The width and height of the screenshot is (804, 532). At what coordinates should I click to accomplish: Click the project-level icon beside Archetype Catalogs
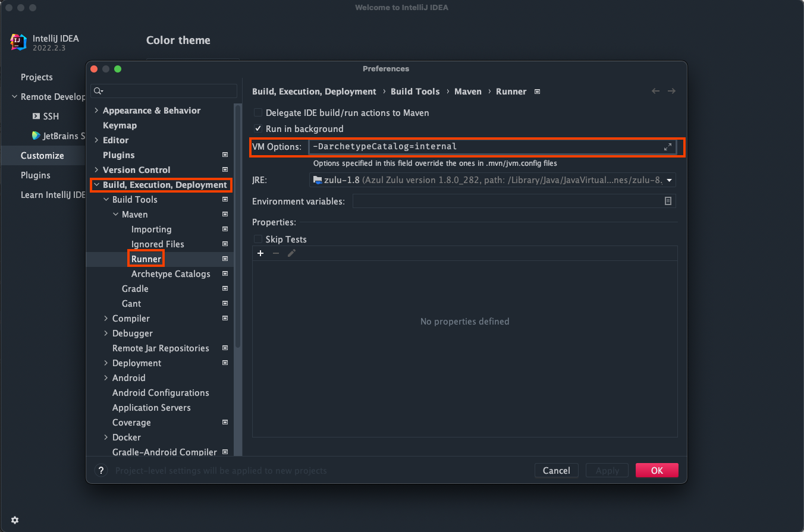coord(225,274)
